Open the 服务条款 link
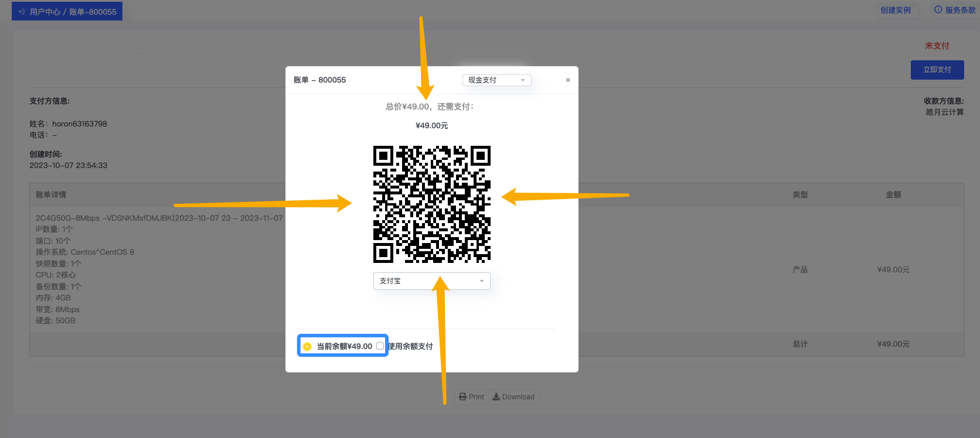The height and width of the screenshot is (438, 980). tap(959, 10)
